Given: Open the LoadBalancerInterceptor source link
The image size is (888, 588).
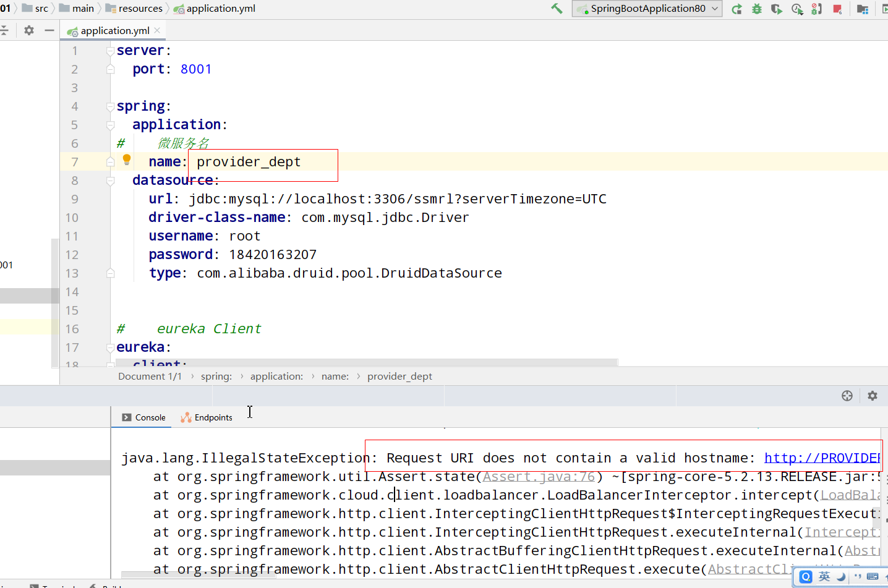Looking at the screenshot, I should (x=850, y=495).
